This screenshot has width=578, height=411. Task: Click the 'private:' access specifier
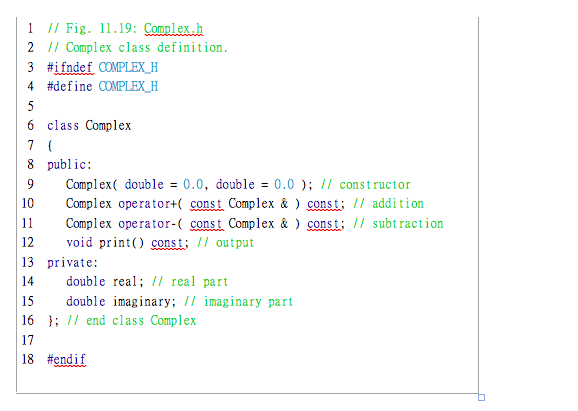tap(72, 263)
